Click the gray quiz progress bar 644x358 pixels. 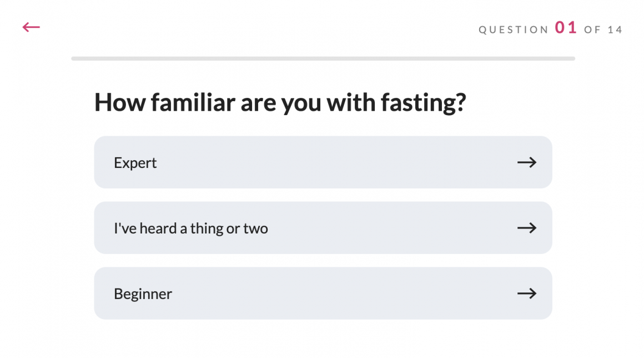323,58
